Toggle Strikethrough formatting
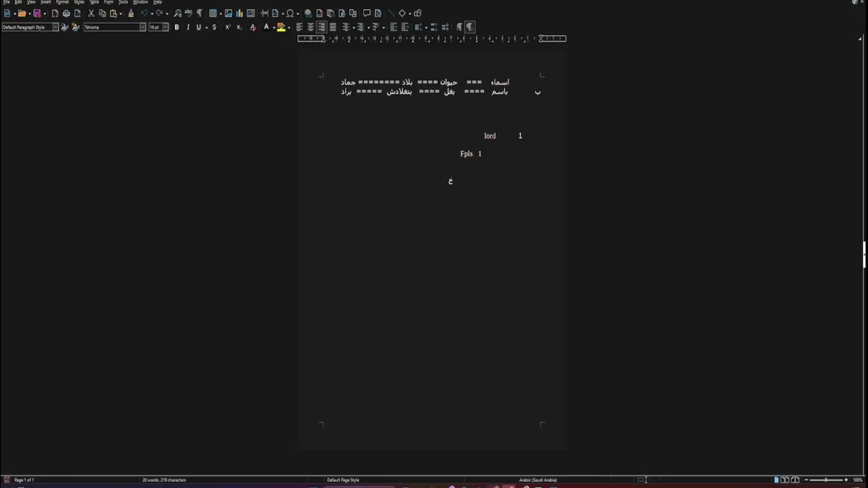Image resolution: width=868 pixels, height=488 pixels. coord(214,27)
